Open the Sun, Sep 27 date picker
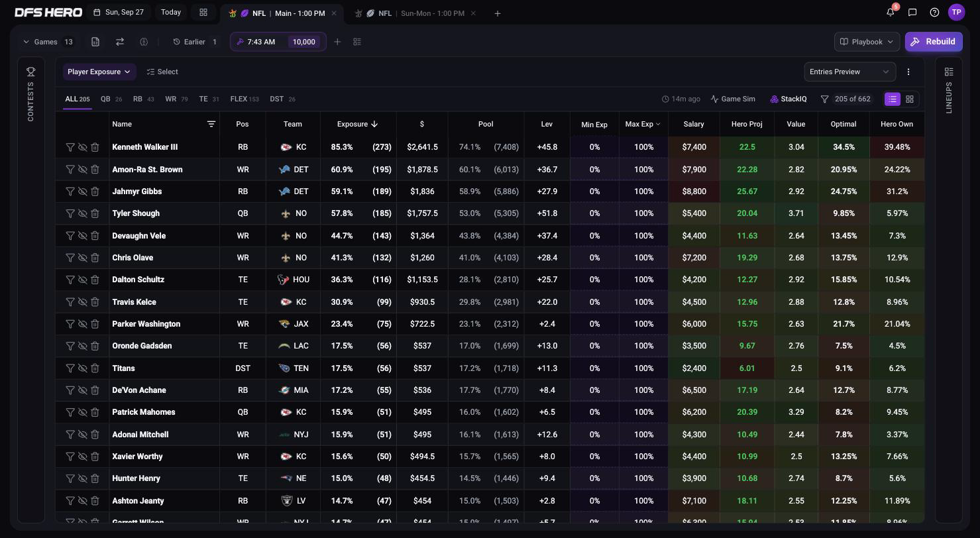Viewport: 980px width, 538px height. coord(119,12)
